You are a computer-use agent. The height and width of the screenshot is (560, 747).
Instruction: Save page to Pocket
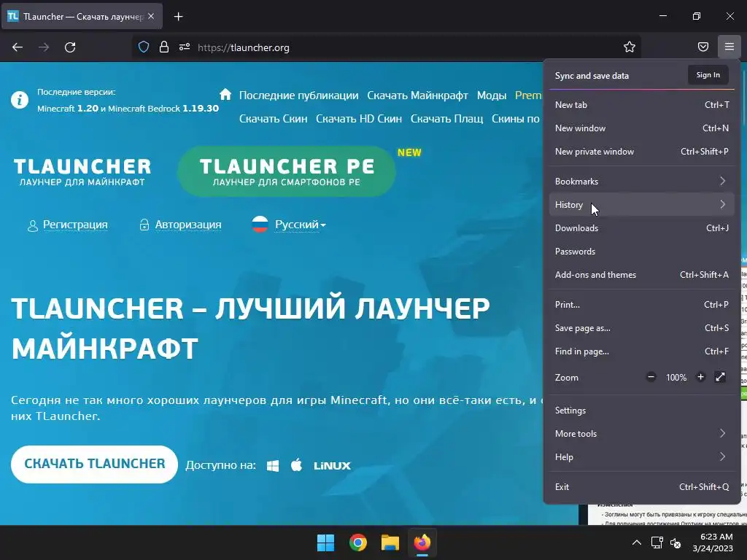tap(703, 47)
